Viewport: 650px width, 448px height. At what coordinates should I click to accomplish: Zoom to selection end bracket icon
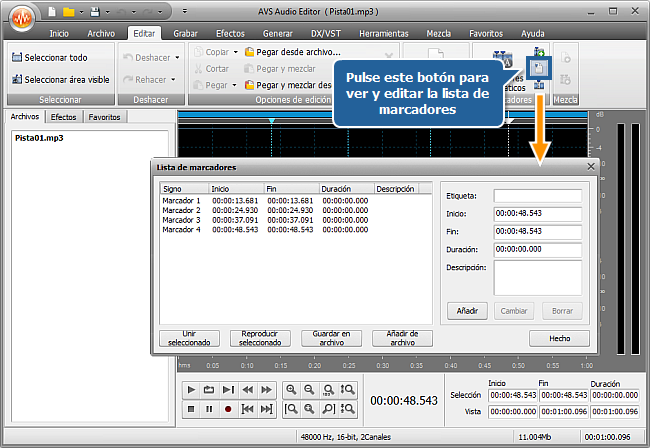coord(328,409)
